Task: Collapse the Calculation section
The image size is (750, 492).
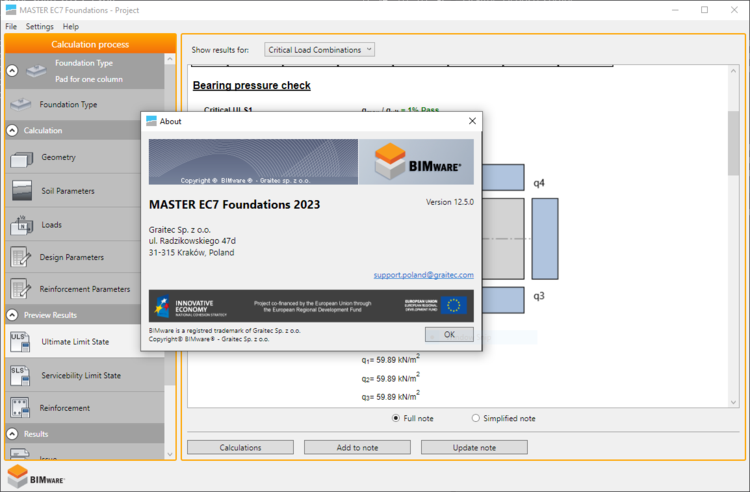Action: pyautogui.click(x=13, y=130)
